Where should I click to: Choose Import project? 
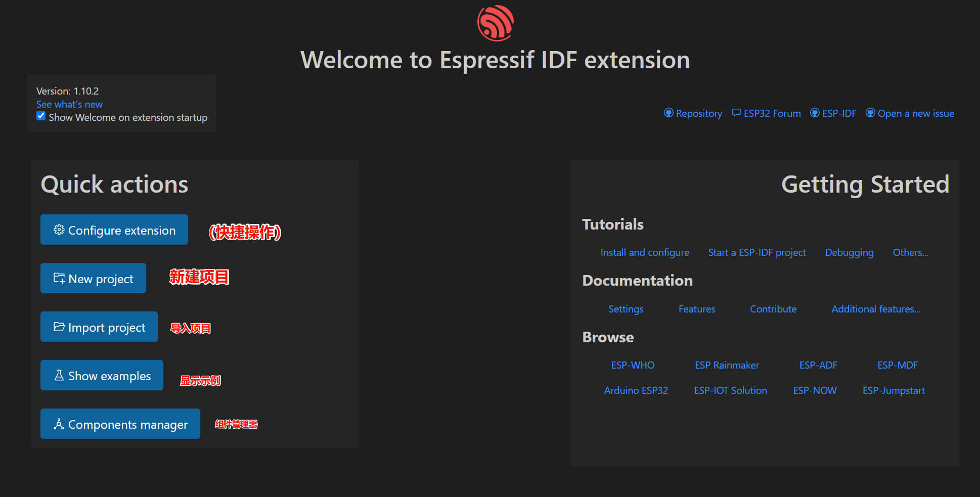point(99,327)
